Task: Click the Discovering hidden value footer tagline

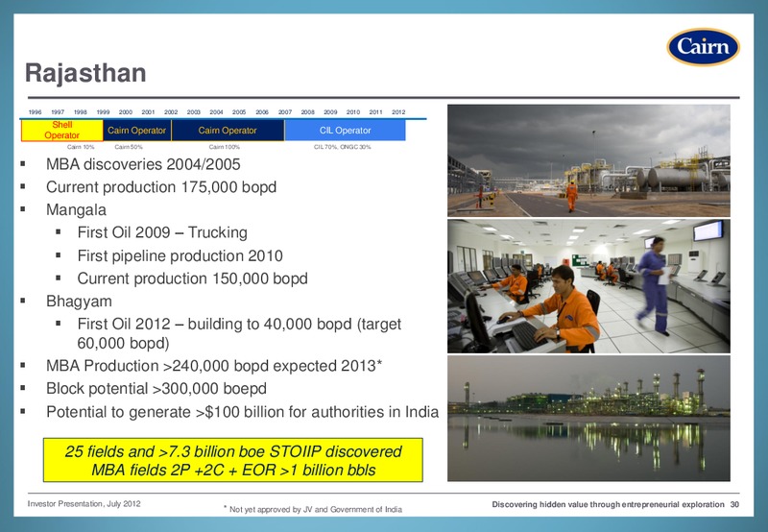Action: pos(608,504)
